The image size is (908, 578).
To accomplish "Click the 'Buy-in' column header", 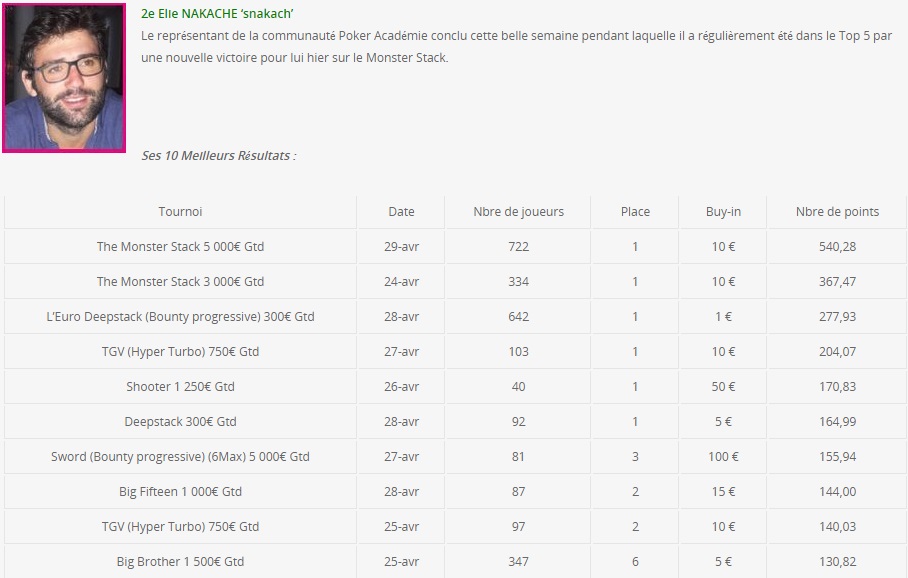I will (x=723, y=211).
